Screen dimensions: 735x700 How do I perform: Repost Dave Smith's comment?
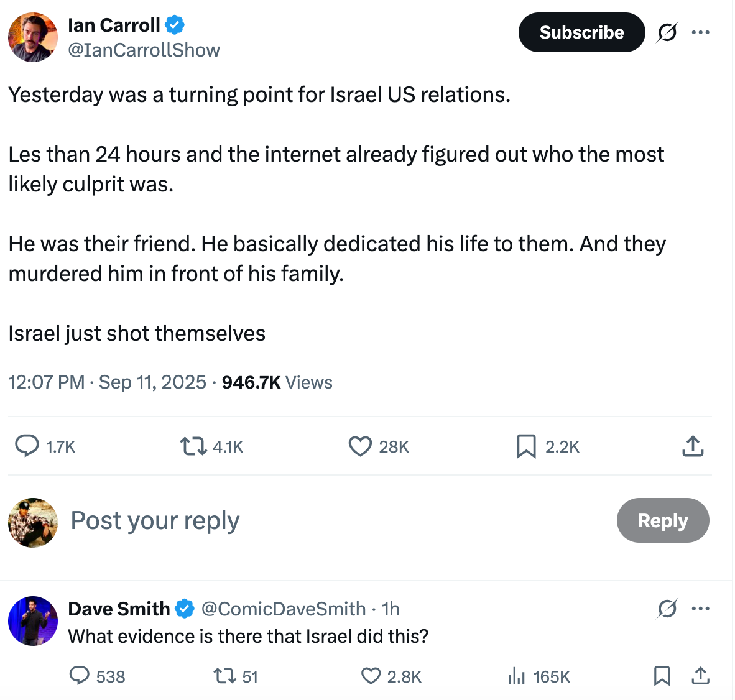223,676
